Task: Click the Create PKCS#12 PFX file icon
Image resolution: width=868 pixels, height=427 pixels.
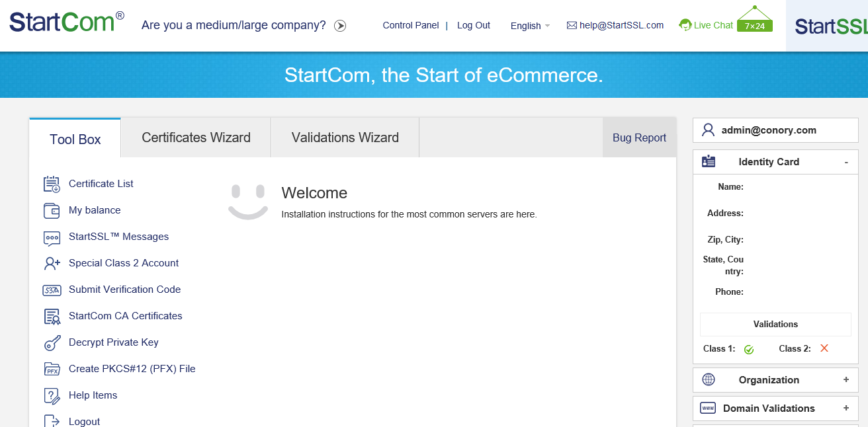Action: pos(52,369)
